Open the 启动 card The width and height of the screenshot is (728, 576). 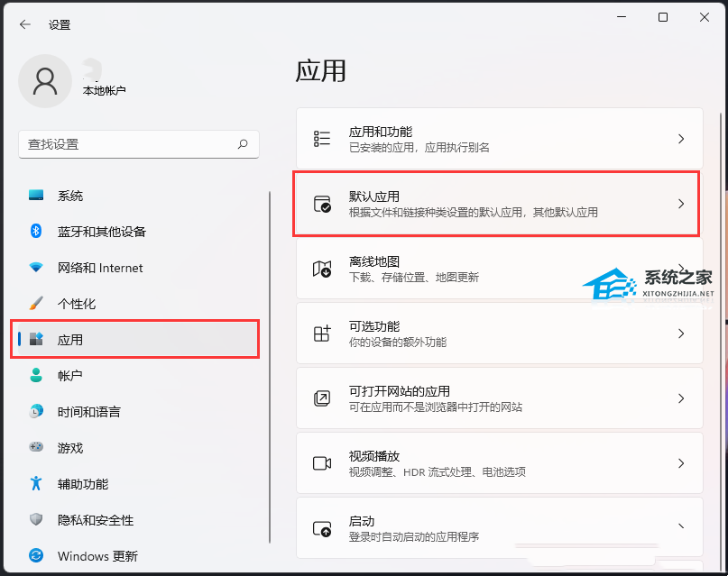500,527
